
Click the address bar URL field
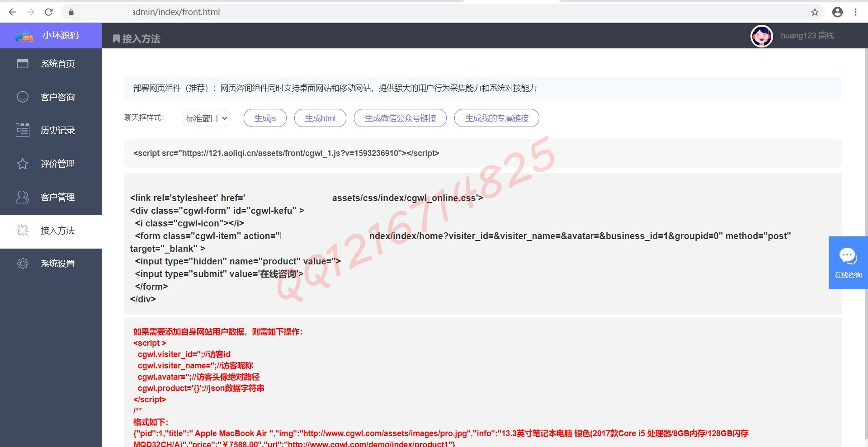pos(443,12)
